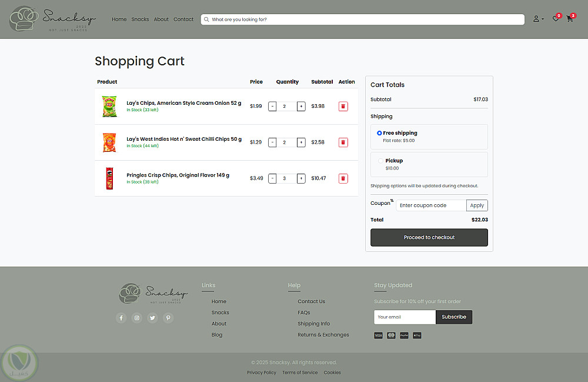Focus the product search field
588x382 pixels.
pyautogui.click(x=365, y=19)
